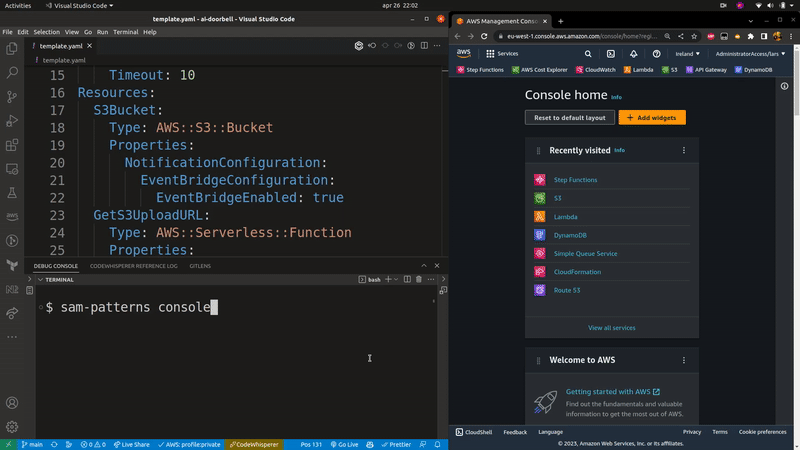This screenshot has height=450, width=800.
Task: Click AWS profile:private status item
Action: pos(189,444)
